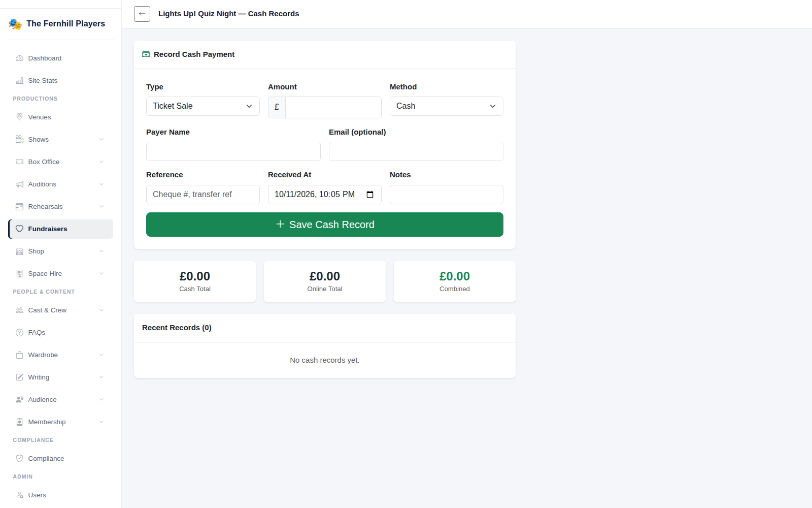The image size is (812, 508).
Task: Click The Fernhill Players title link
Action: (x=66, y=24)
